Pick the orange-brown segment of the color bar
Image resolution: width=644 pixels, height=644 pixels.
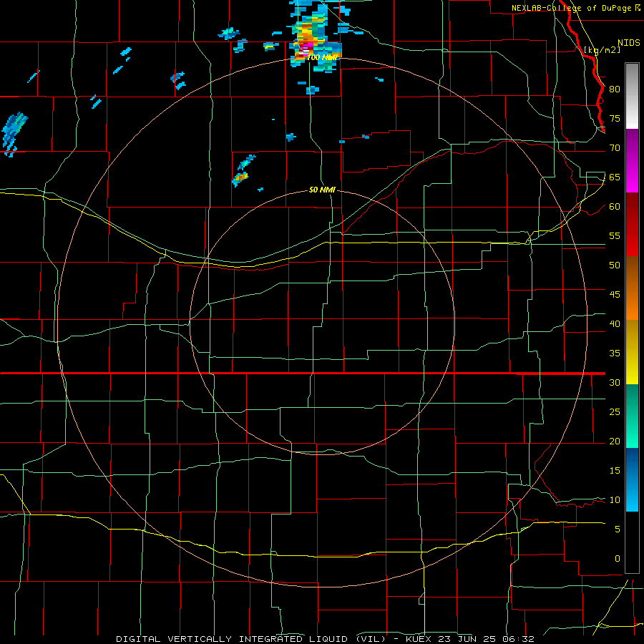click(x=632, y=288)
